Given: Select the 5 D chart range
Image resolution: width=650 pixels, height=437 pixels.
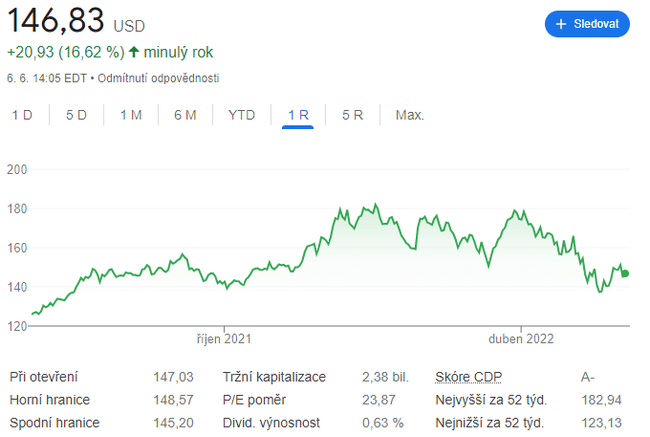Looking at the screenshot, I should point(76,115).
